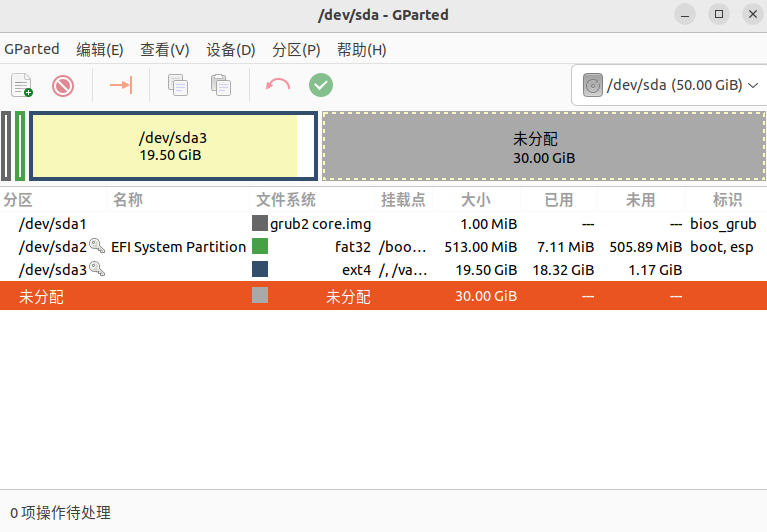Click the gray swatch in the 未分配 row
Viewport: 767px width, 532px height.
pos(260,295)
